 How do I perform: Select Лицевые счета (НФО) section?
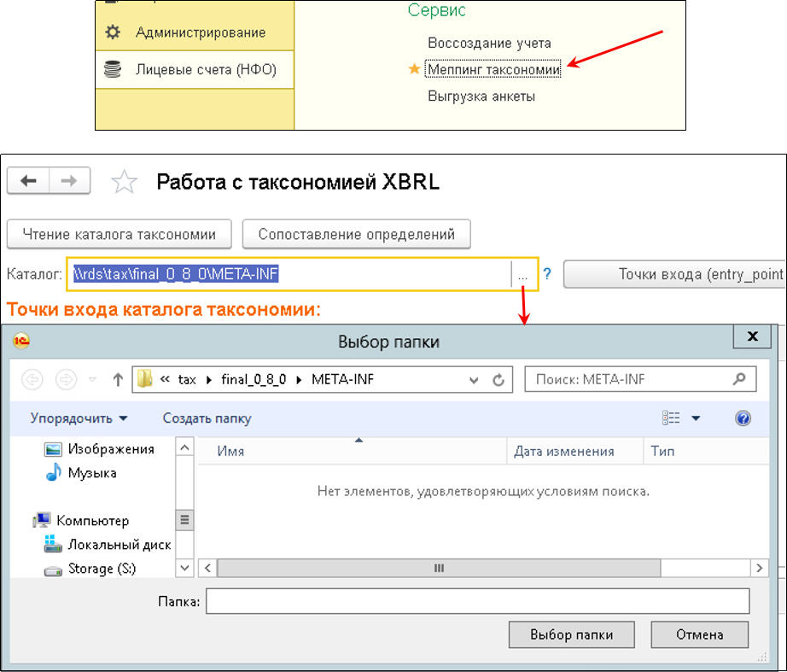(205, 69)
